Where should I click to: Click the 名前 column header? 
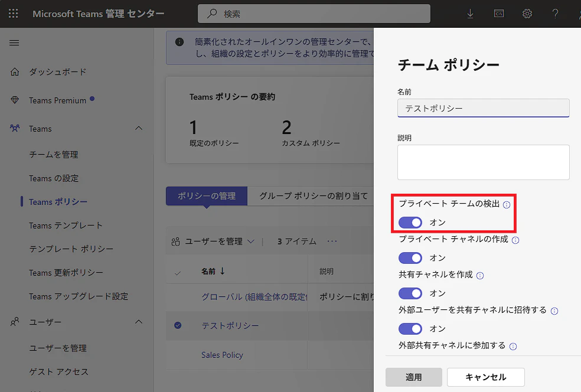[x=208, y=271]
